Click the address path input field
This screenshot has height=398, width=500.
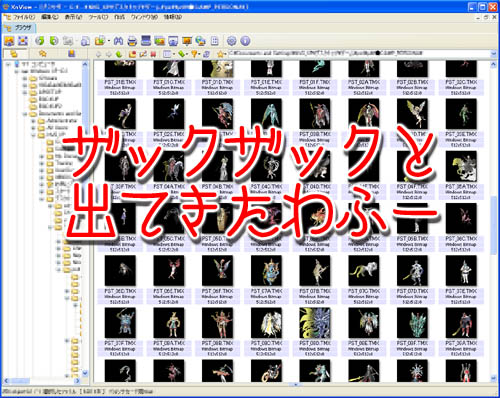click(358, 53)
